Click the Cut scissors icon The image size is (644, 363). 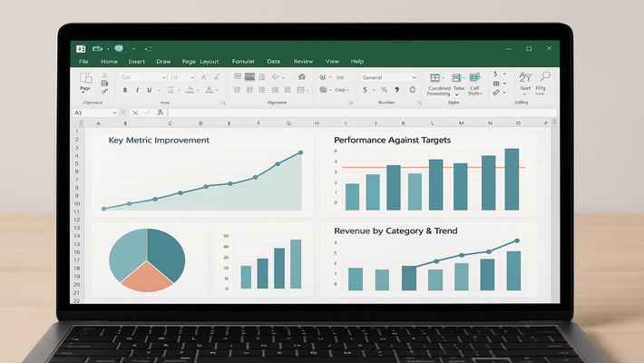pos(104,75)
